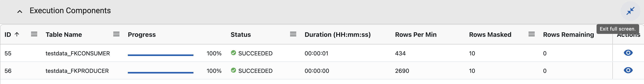Sort by the Progress column
The height and width of the screenshot is (84, 644).
(x=142, y=35)
